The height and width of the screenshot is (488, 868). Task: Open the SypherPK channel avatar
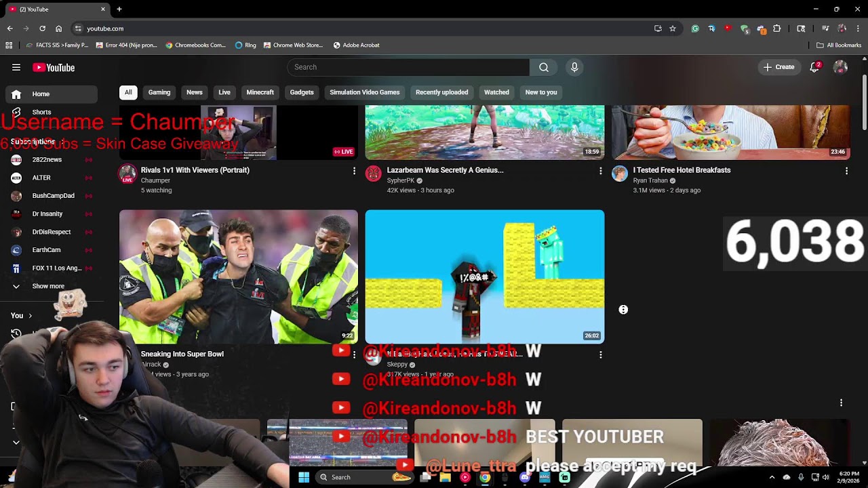click(x=373, y=173)
